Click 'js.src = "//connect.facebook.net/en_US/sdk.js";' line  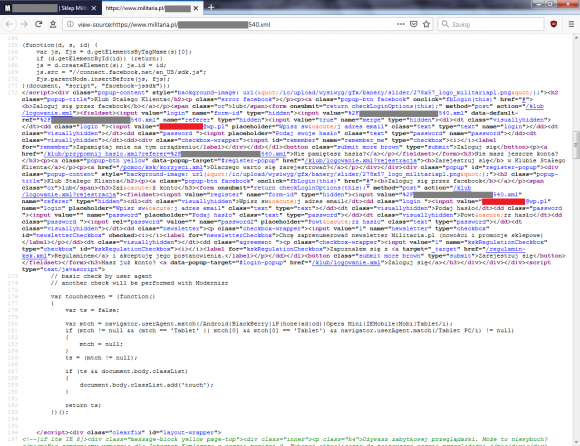121,72
